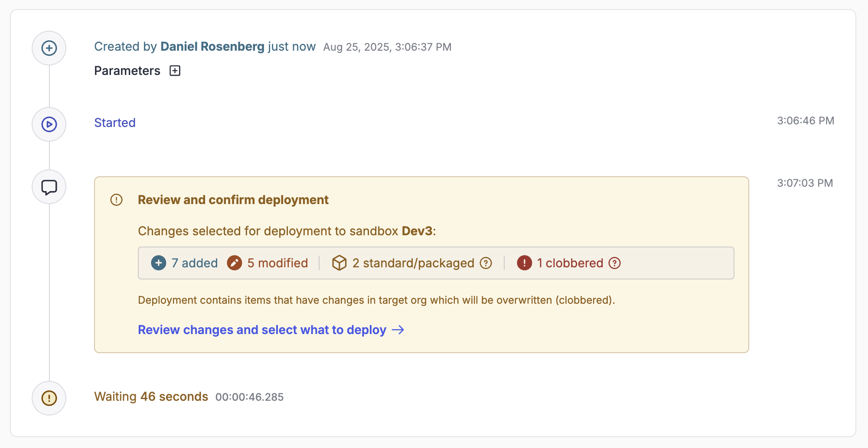
Task: Select the 2 standard/packaged count
Action: pyautogui.click(x=413, y=263)
